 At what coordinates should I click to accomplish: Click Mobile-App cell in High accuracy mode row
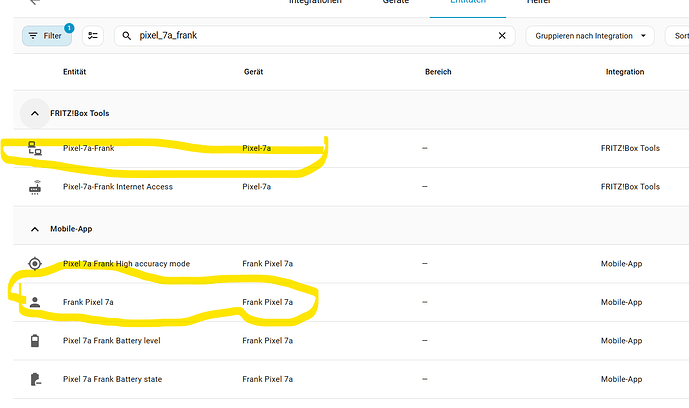click(621, 264)
